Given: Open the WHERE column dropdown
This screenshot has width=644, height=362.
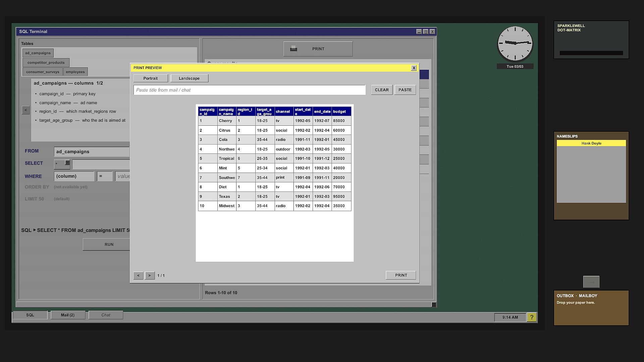Looking at the screenshot, I should point(74,176).
